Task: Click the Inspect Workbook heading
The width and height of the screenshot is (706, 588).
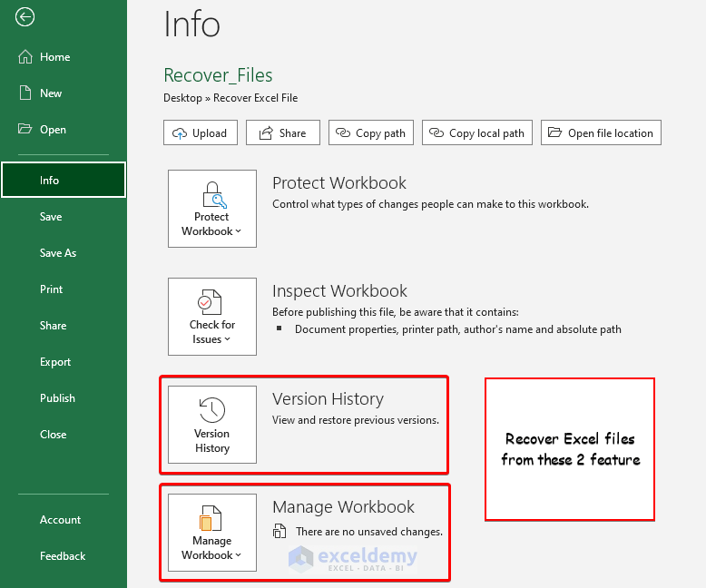Action: click(x=339, y=291)
